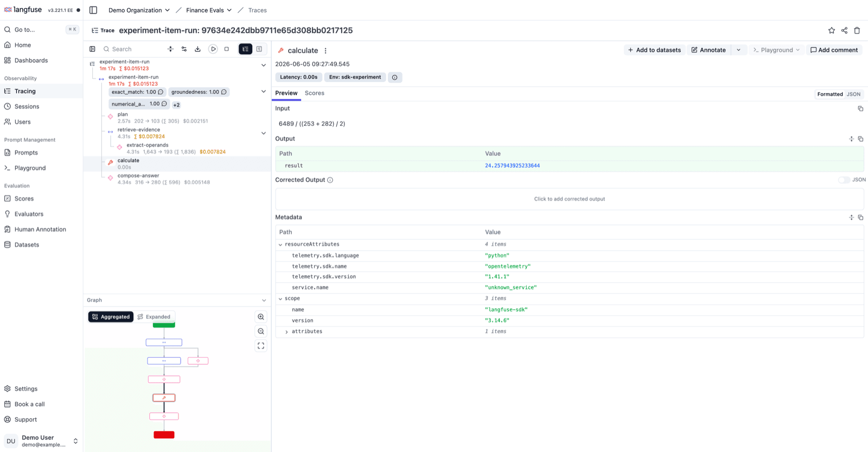Follow the Traces breadcrumb link
The width and height of the screenshot is (868, 452).
[x=257, y=10]
